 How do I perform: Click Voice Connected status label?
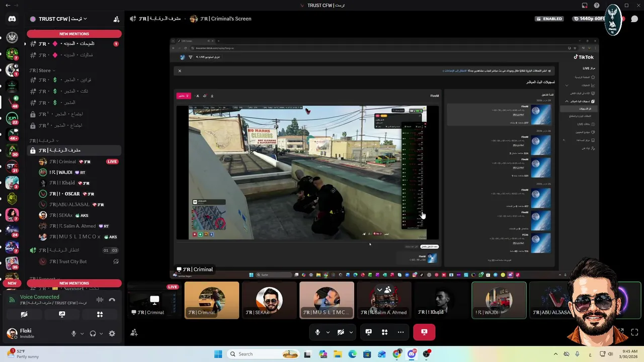[39, 297]
